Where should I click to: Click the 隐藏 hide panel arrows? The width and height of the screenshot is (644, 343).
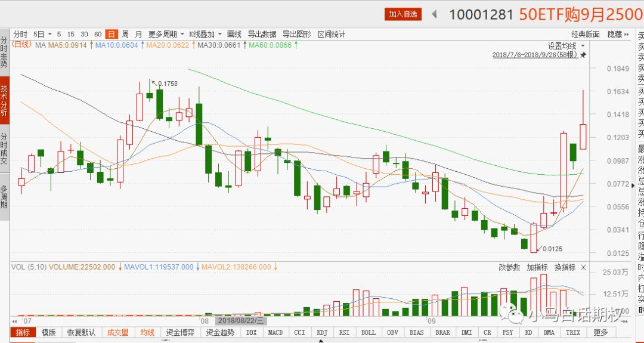click(x=624, y=34)
